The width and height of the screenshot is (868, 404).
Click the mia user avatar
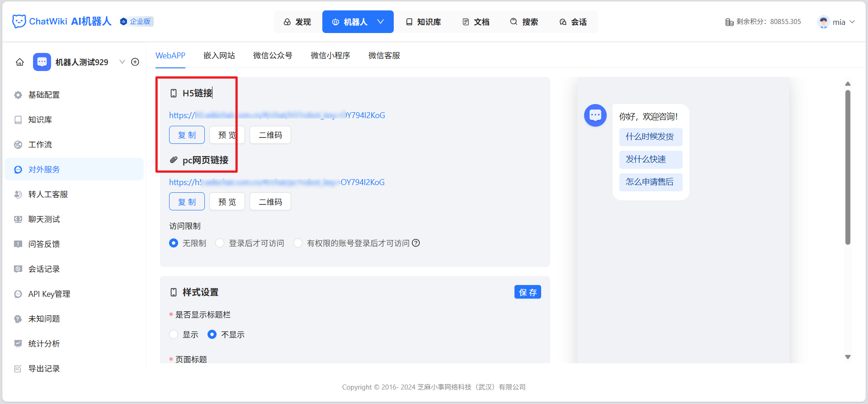coord(823,22)
